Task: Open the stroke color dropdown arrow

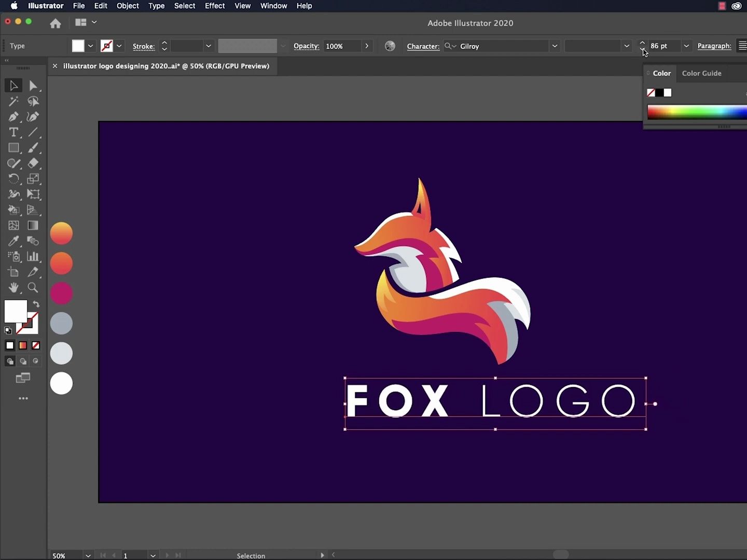Action: [119, 46]
